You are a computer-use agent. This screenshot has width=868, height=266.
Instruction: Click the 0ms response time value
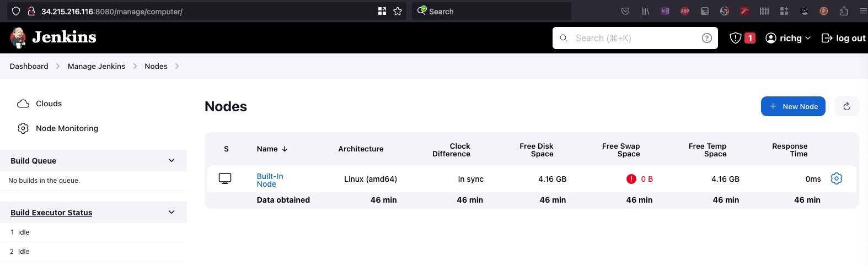pos(813,179)
